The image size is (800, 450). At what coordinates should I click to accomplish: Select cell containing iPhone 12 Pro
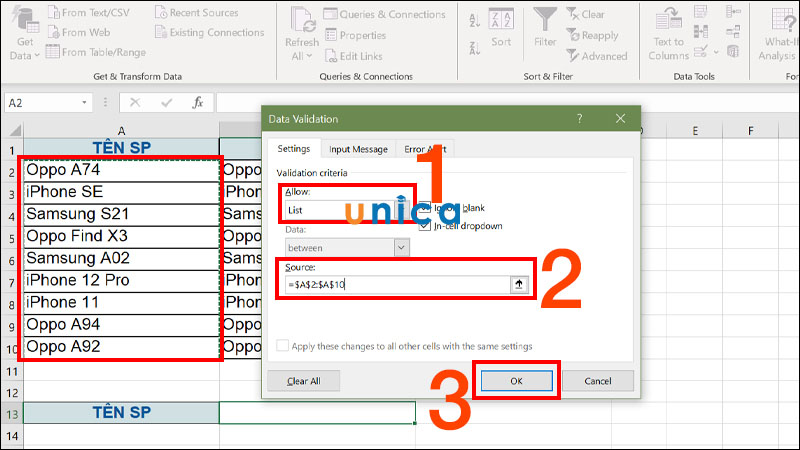121,280
